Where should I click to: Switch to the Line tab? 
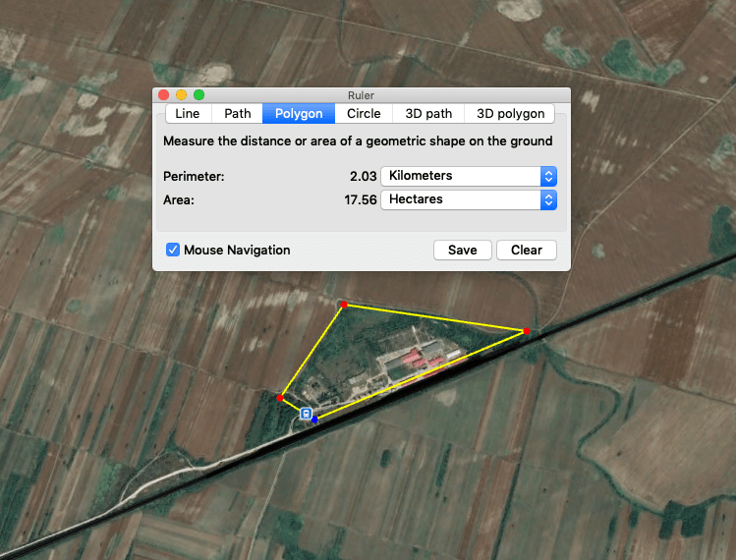tap(188, 114)
